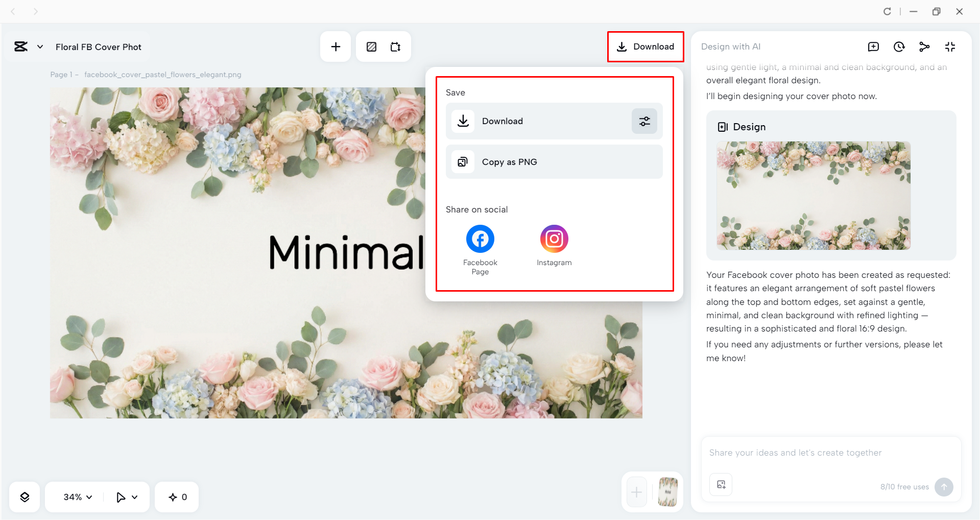
Task: Choose Copy as PNG option
Action: click(554, 162)
